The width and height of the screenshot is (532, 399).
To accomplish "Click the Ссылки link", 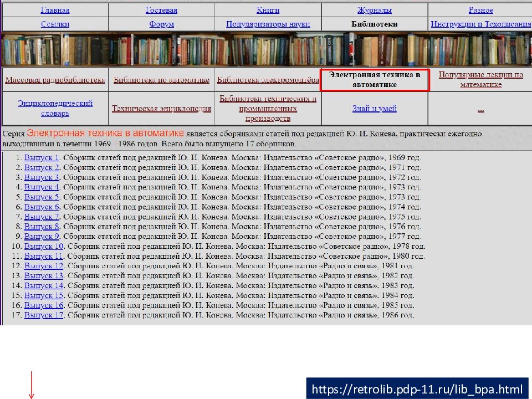I will pyautogui.click(x=54, y=24).
